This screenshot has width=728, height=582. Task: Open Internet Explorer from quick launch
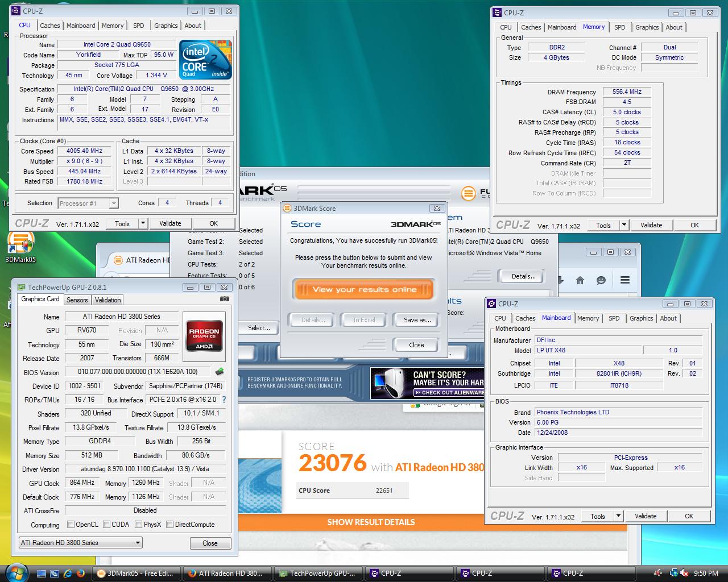tap(68, 573)
